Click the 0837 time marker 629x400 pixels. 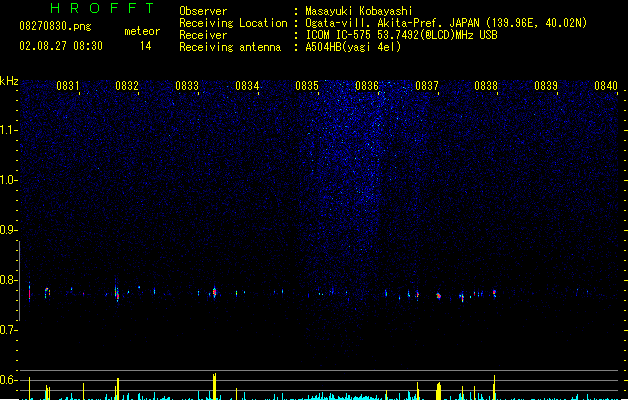click(x=427, y=86)
